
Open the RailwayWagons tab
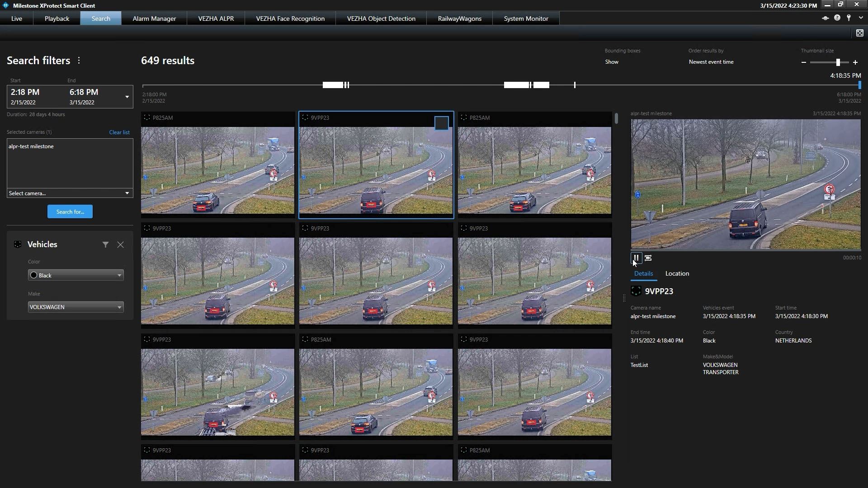click(x=460, y=19)
